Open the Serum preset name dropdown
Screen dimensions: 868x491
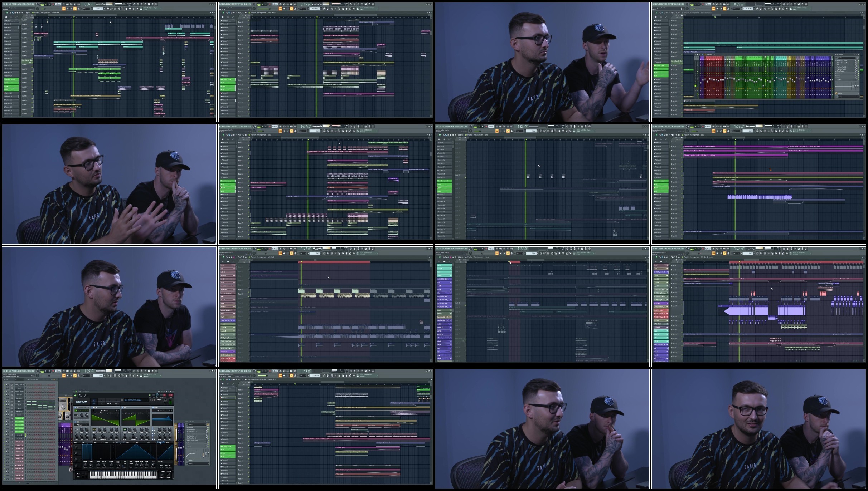pyautogui.click(x=136, y=400)
